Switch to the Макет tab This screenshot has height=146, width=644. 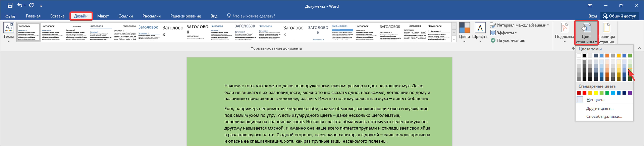[103, 16]
